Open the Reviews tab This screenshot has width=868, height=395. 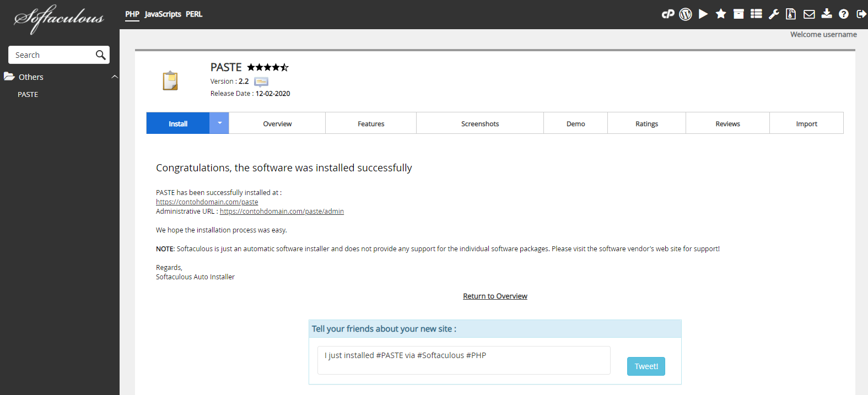pos(727,124)
